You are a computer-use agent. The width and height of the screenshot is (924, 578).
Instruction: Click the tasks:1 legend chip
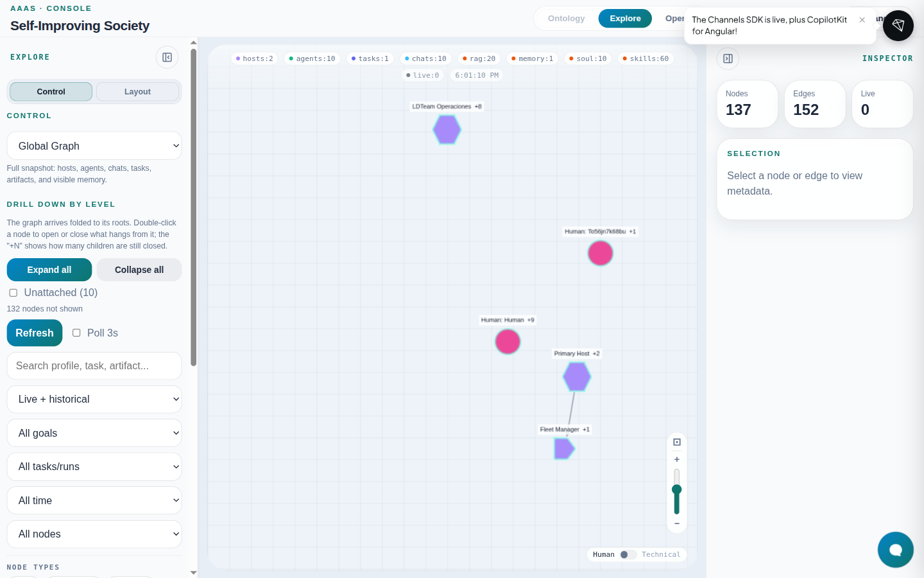click(x=370, y=58)
